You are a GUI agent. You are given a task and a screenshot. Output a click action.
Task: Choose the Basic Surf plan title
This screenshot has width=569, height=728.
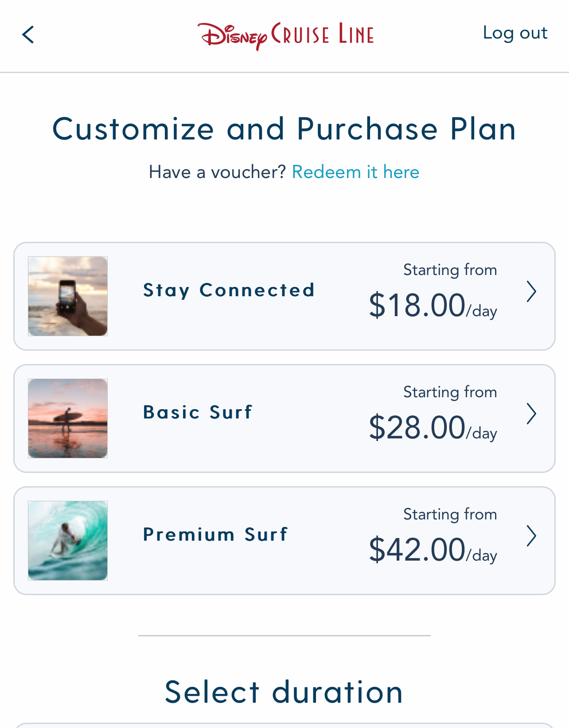coord(198,412)
